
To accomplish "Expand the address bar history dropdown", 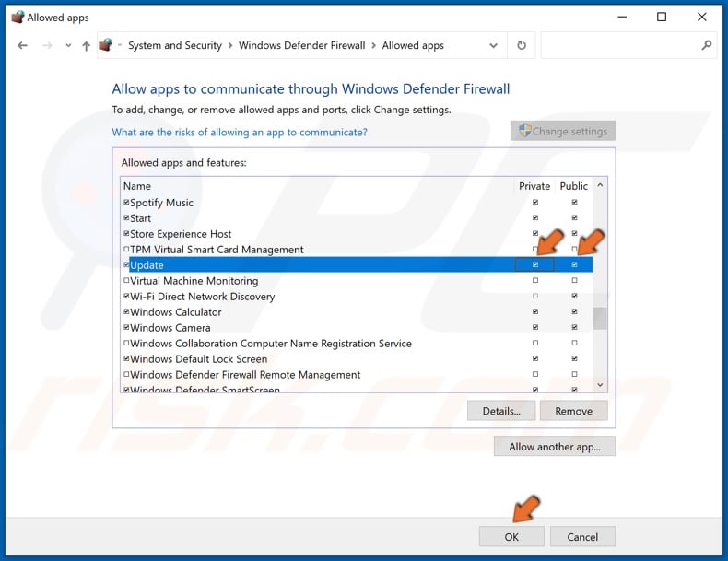I will (x=493, y=45).
